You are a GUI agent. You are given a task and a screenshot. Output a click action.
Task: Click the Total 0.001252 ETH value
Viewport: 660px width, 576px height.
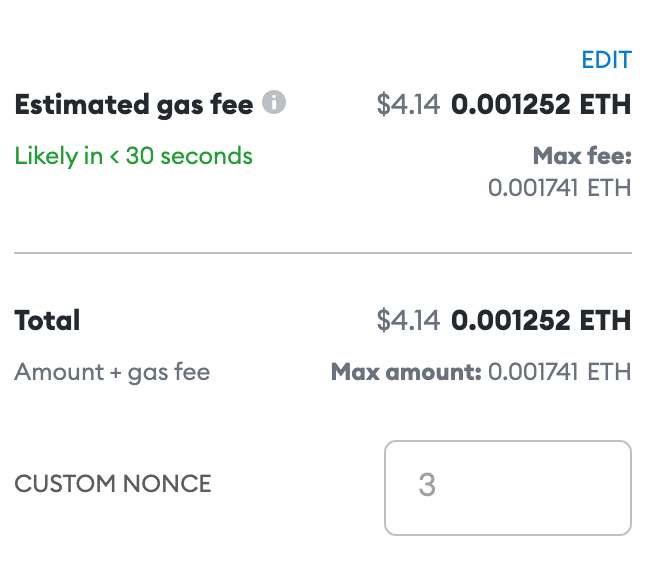tap(541, 320)
